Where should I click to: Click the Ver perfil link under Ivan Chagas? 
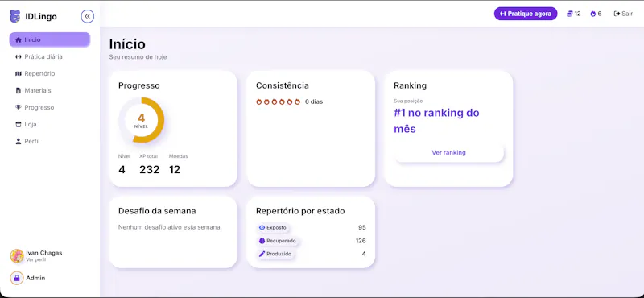tap(35, 260)
